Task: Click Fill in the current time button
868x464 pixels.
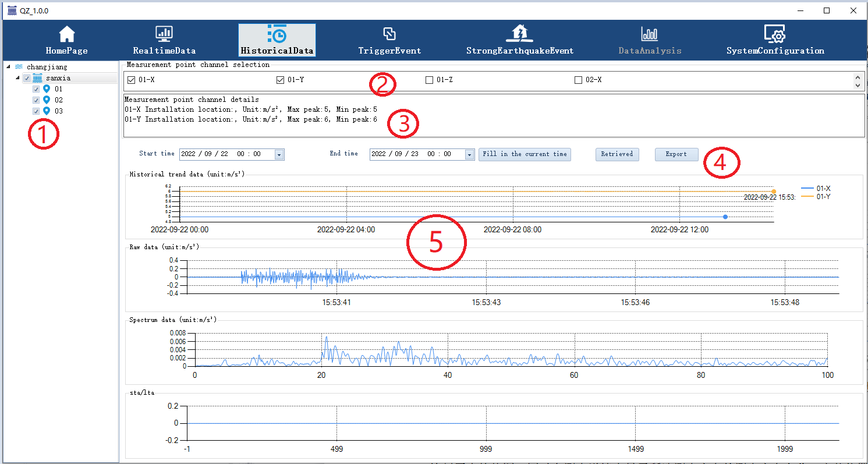Action: click(525, 154)
